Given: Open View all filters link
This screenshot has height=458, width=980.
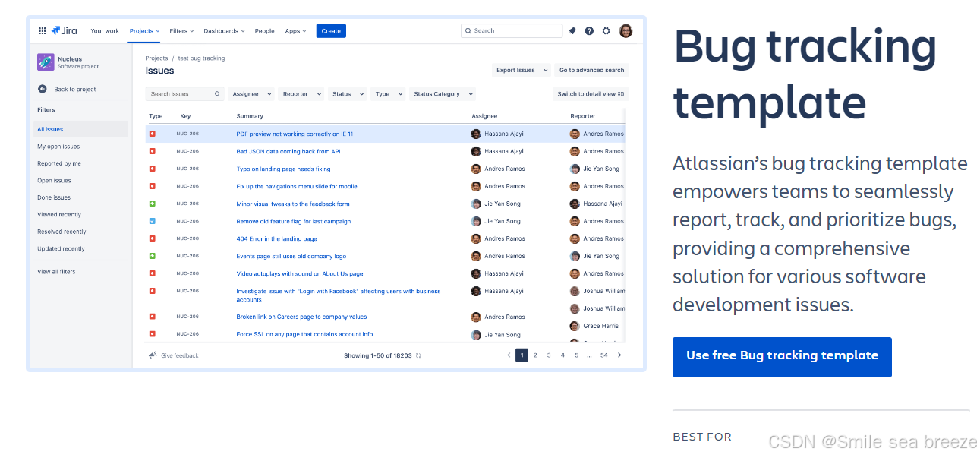Looking at the screenshot, I should tap(56, 272).
